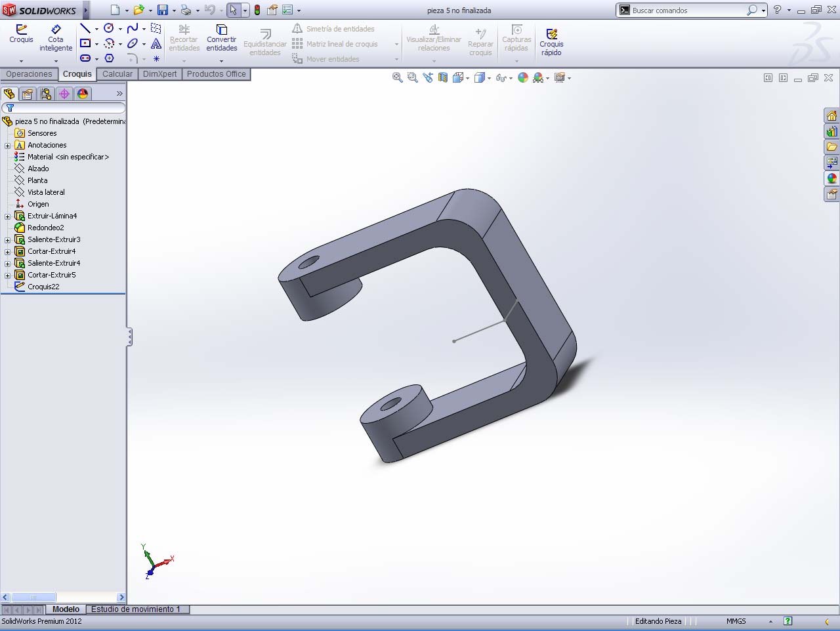Click Zoom to Fit in view toolbar

pos(397,77)
